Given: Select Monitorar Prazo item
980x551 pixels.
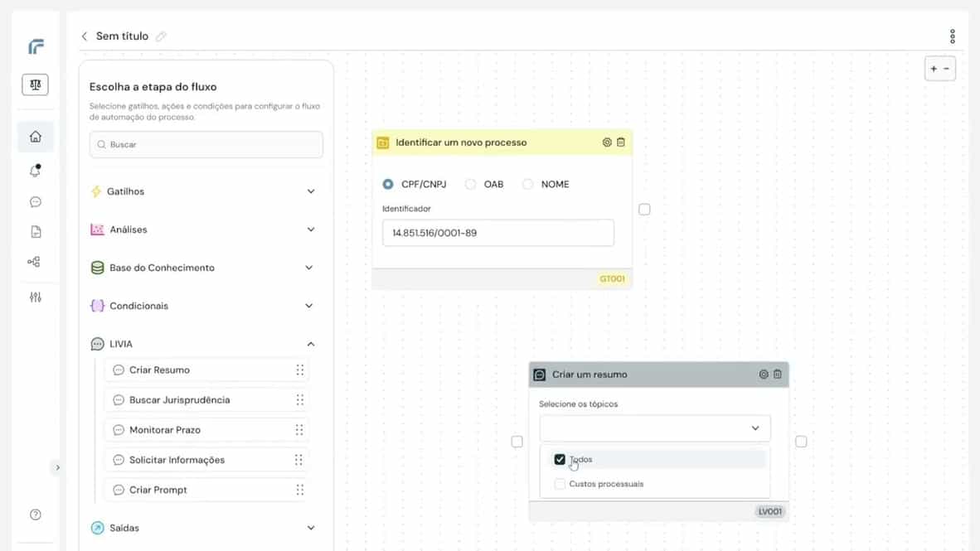Looking at the screenshot, I should click(206, 430).
